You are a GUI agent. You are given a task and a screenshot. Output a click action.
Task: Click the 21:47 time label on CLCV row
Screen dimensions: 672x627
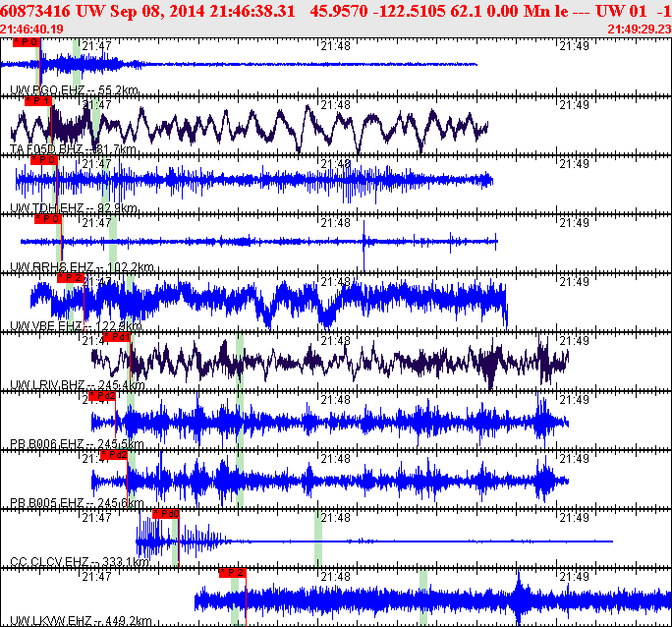tap(97, 518)
